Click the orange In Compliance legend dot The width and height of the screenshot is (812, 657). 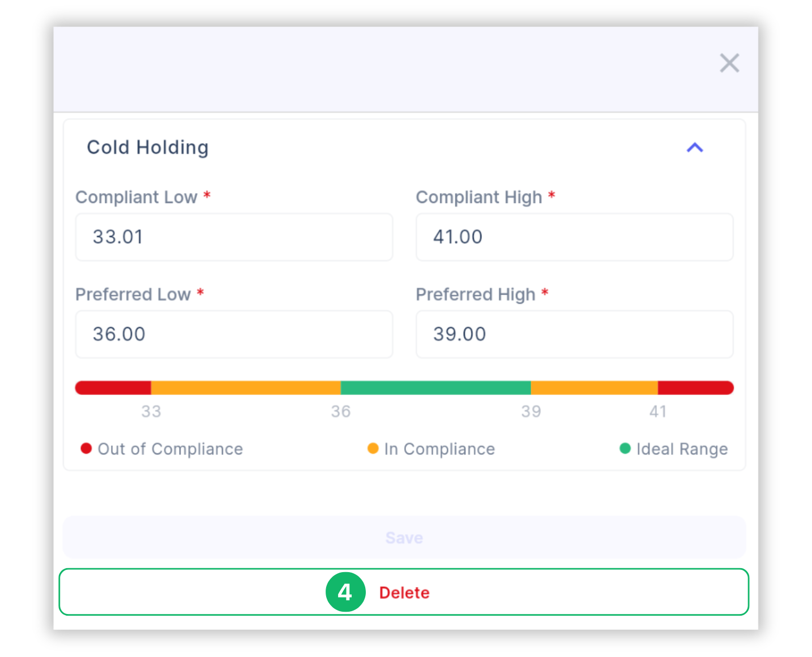pos(373,449)
